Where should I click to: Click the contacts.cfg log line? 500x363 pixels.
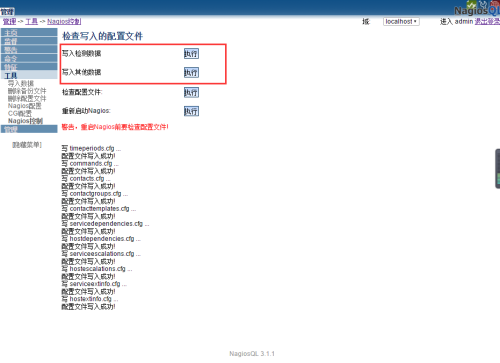[x=86, y=179]
